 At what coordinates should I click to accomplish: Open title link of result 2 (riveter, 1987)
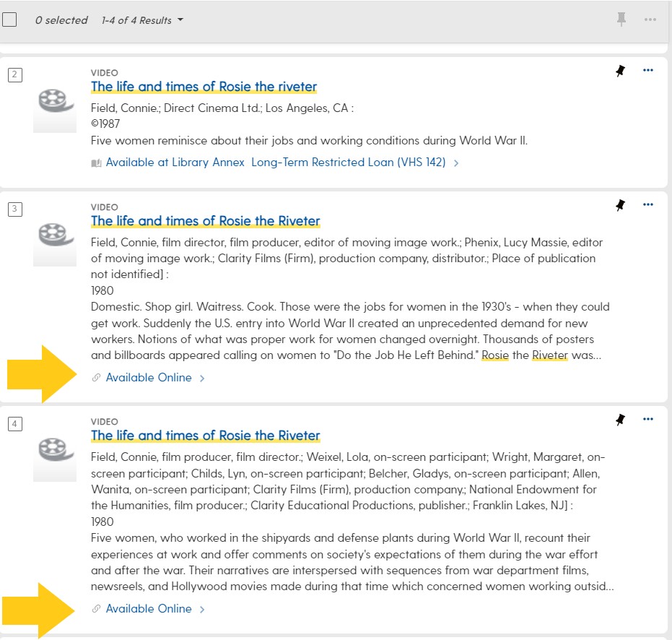(204, 87)
